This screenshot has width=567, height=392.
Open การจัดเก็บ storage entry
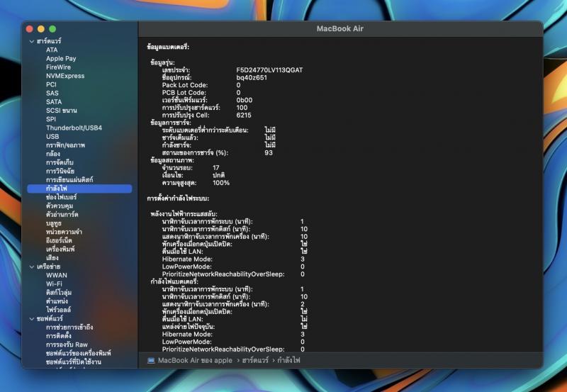60,163
